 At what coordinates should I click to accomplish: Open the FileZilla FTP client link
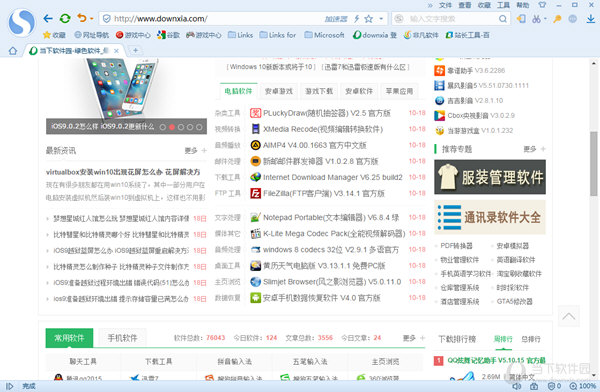point(323,193)
